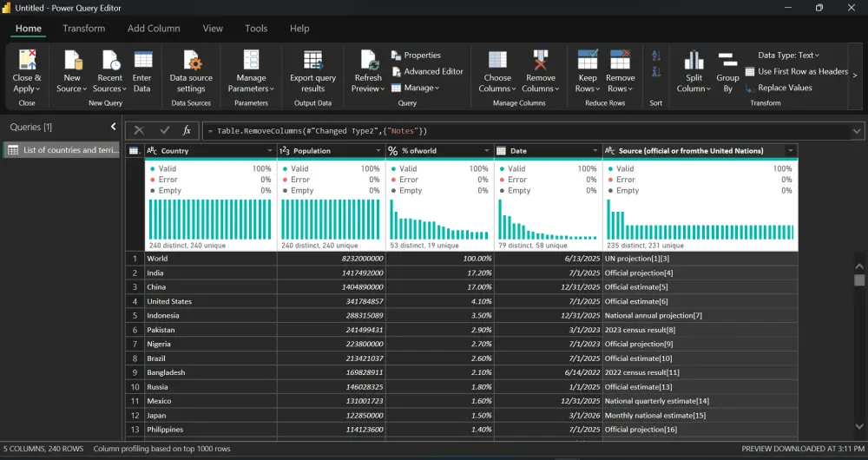
Task: Click the fx function icon
Action: tap(187, 131)
